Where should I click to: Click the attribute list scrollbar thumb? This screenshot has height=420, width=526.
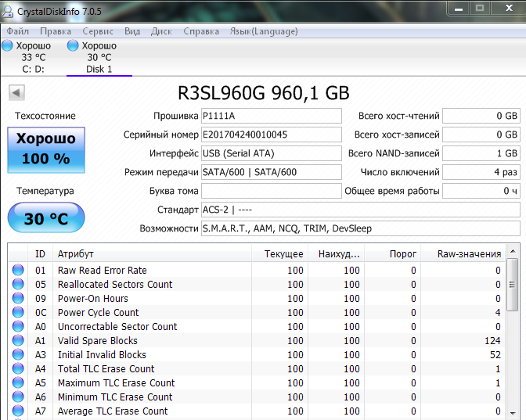click(x=512, y=285)
